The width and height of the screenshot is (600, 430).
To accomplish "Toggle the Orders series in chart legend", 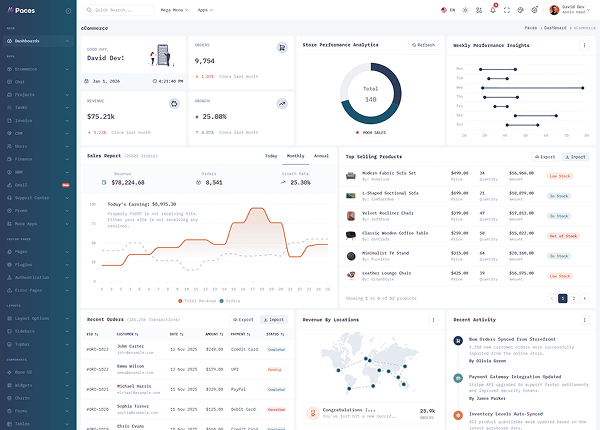I will [229, 300].
